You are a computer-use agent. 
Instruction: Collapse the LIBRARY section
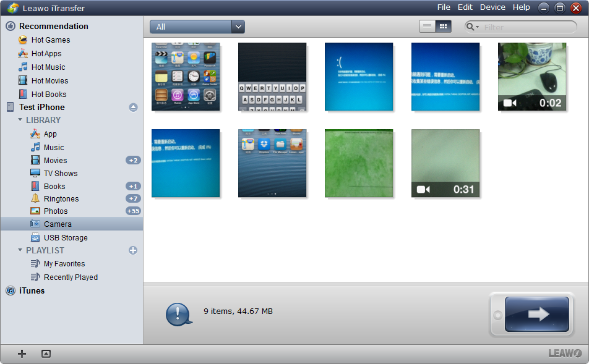[x=20, y=120]
